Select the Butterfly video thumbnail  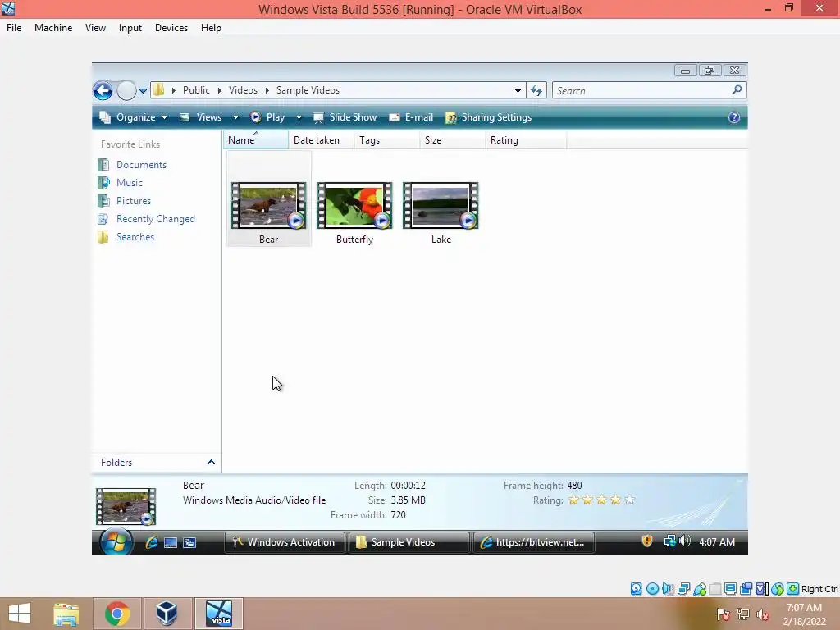point(354,206)
